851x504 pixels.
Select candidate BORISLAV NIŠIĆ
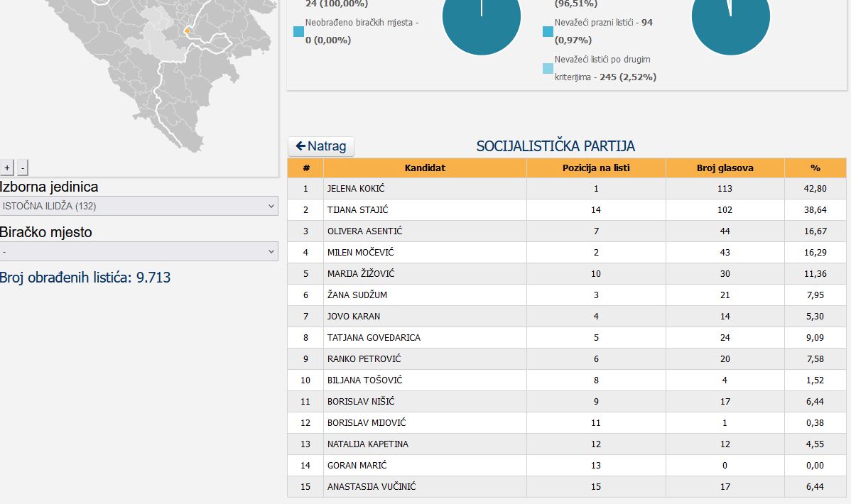coord(361,402)
